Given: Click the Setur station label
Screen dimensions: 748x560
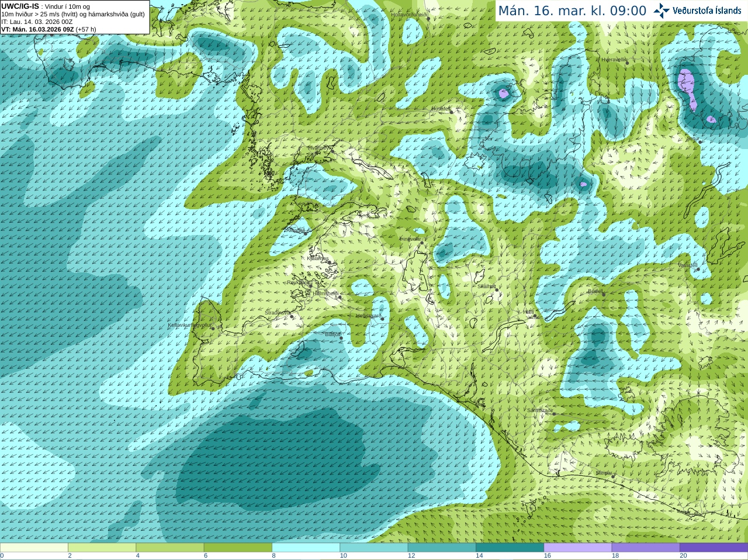Looking at the screenshot, I should 693,139.
